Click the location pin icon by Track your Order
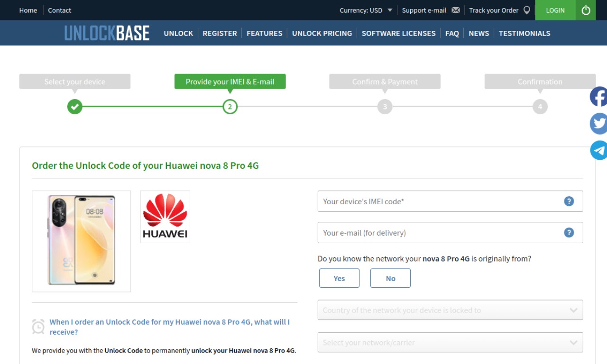The image size is (607, 364). [526, 10]
